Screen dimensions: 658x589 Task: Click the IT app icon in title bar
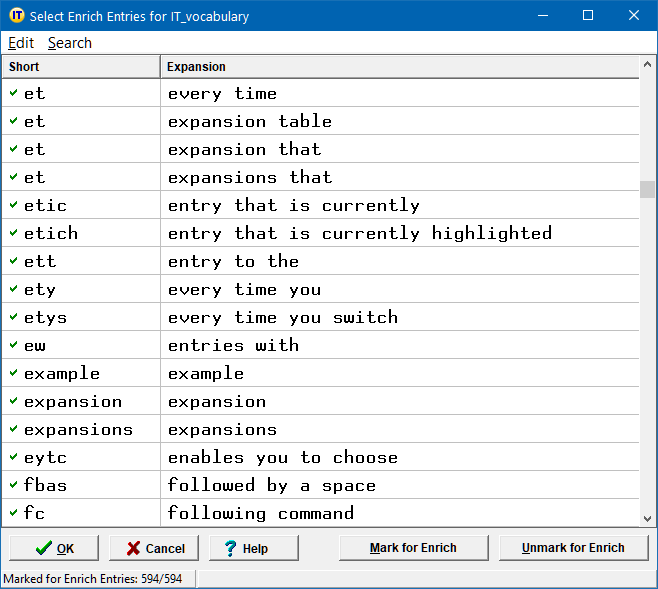tap(16, 16)
